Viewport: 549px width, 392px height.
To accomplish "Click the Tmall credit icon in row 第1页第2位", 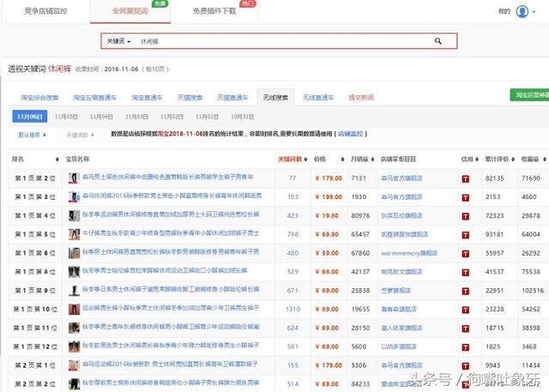I will tap(465, 179).
